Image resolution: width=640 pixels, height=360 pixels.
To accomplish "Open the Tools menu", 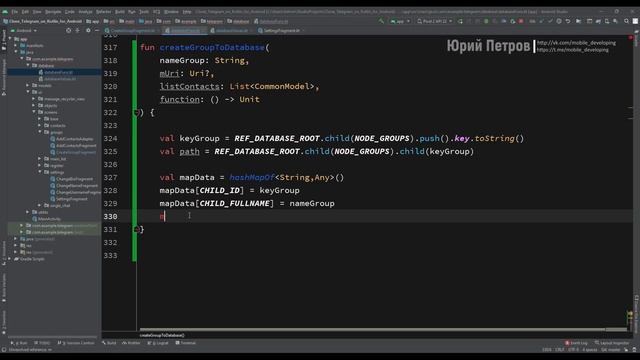I will pyautogui.click(x=144, y=12).
